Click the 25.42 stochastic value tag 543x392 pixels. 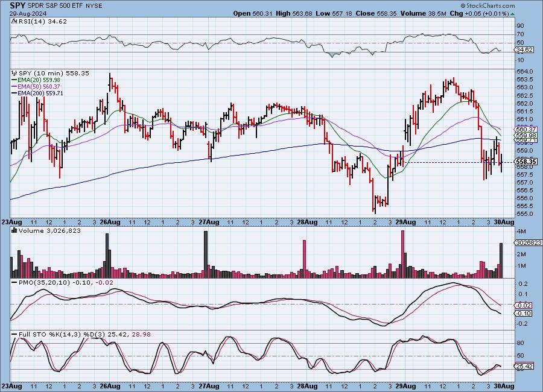524,366
